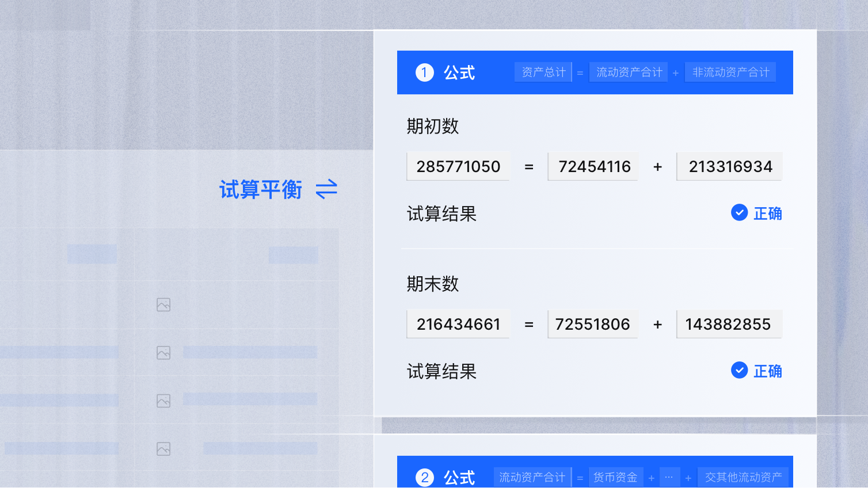Click the number 2 badge in second 公式 header
The width and height of the screenshot is (868, 488).
[425, 477]
